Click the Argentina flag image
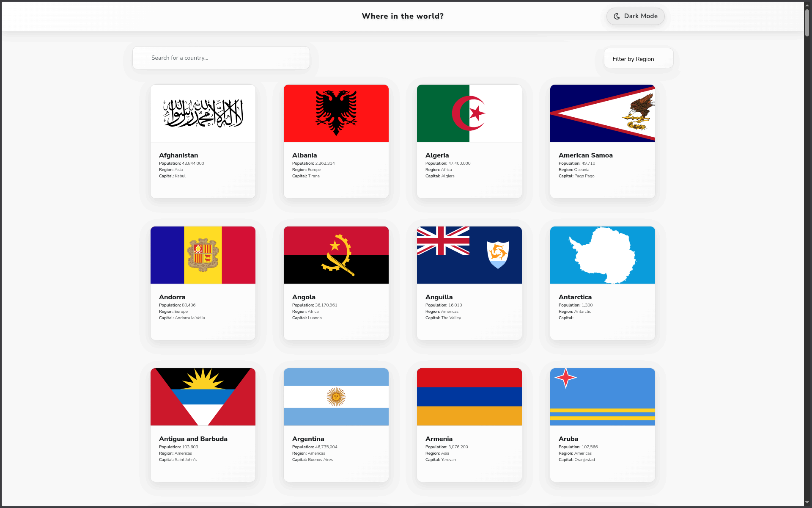 click(336, 397)
